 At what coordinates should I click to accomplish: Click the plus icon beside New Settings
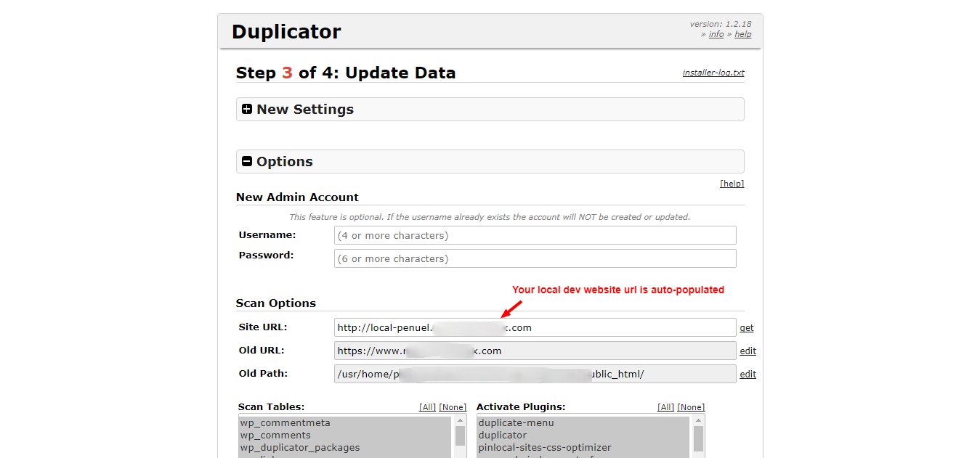click(x=247, y=110)
